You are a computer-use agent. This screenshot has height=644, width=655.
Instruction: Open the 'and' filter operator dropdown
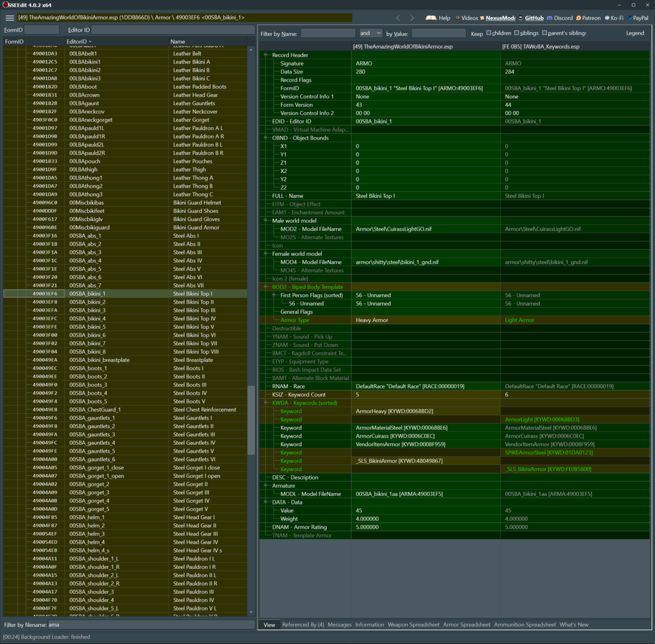[x=371, y=33]
